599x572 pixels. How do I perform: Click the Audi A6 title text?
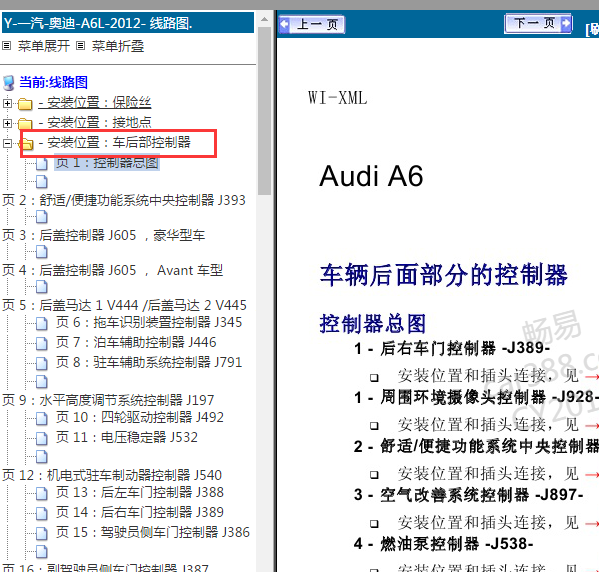371,176
